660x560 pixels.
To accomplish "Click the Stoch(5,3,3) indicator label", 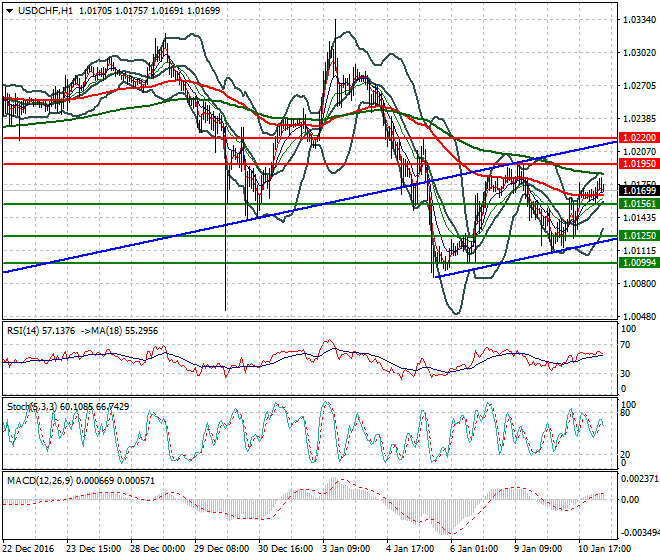I will tap(32, 407).
